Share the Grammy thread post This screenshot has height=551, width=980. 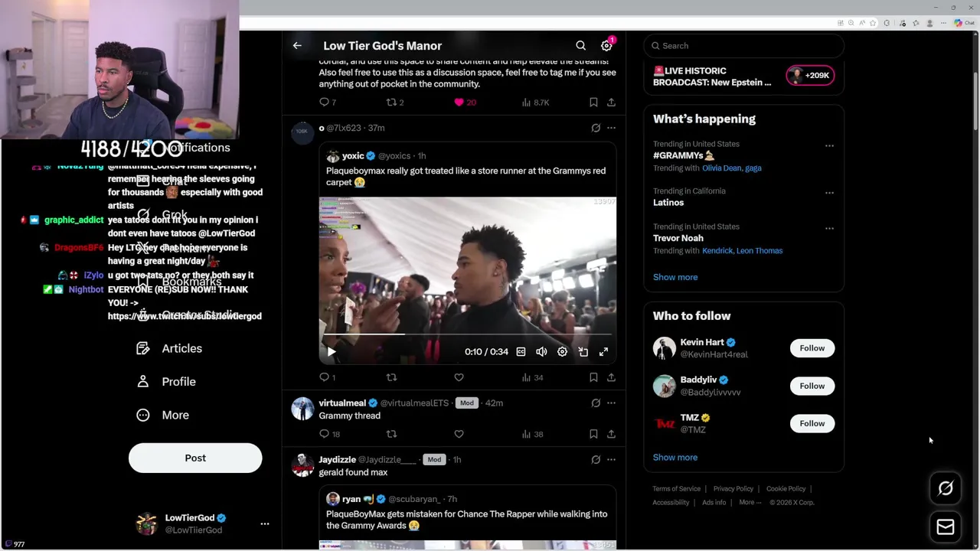click(x=611, y=434)
